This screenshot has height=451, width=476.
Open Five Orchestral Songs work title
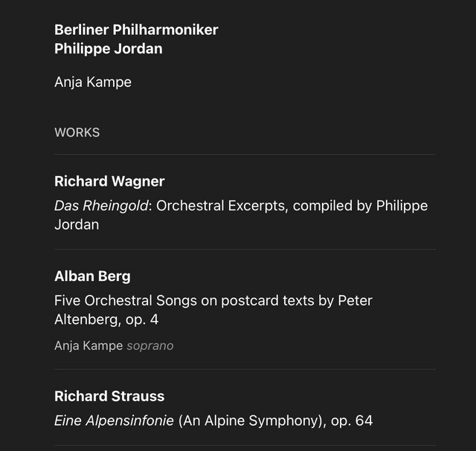click(213, 301)
